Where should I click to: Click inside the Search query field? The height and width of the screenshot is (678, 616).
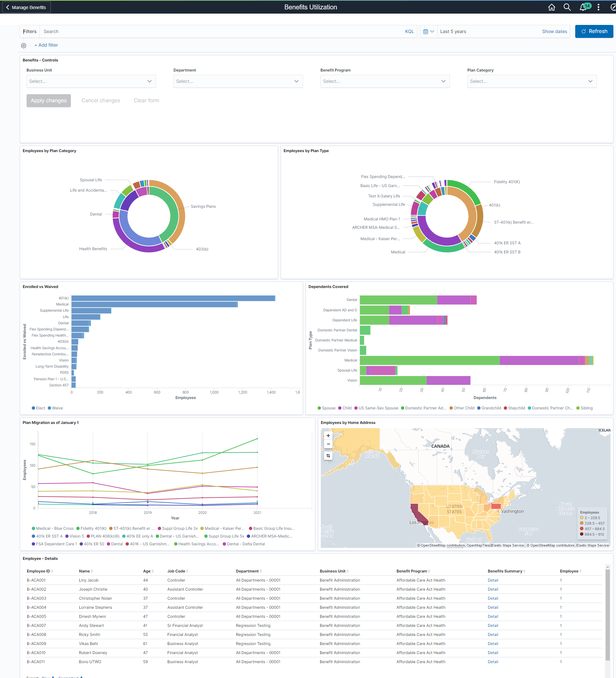(135, 31)
